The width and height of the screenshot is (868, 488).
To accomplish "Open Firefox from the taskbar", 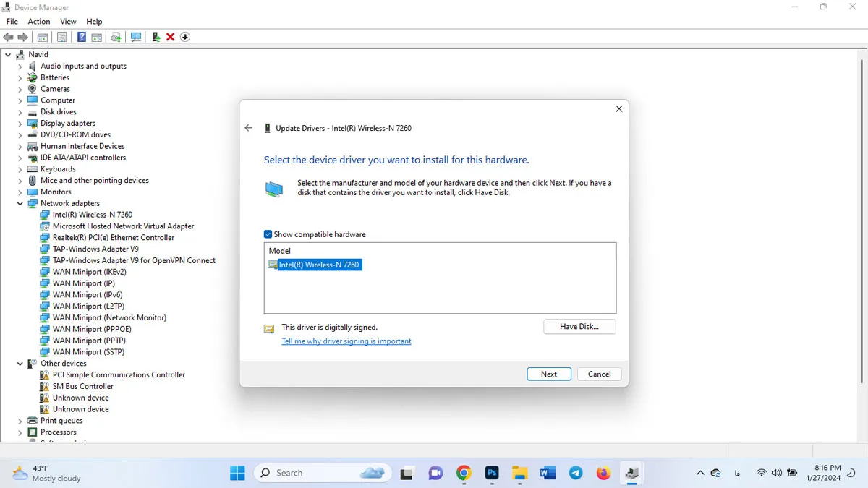I will point(603,473).
